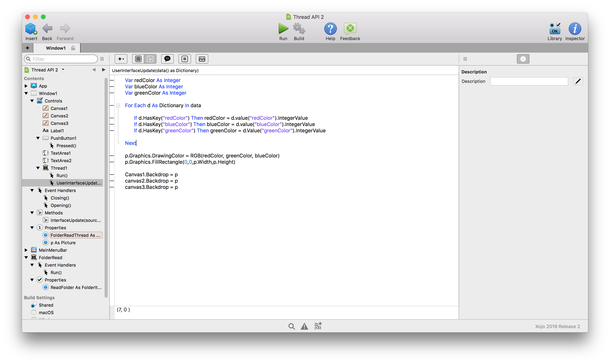Select 'p As Picture' property
Image resolution: width=610 pixels, height=364 pixels.
coord(63,243)
